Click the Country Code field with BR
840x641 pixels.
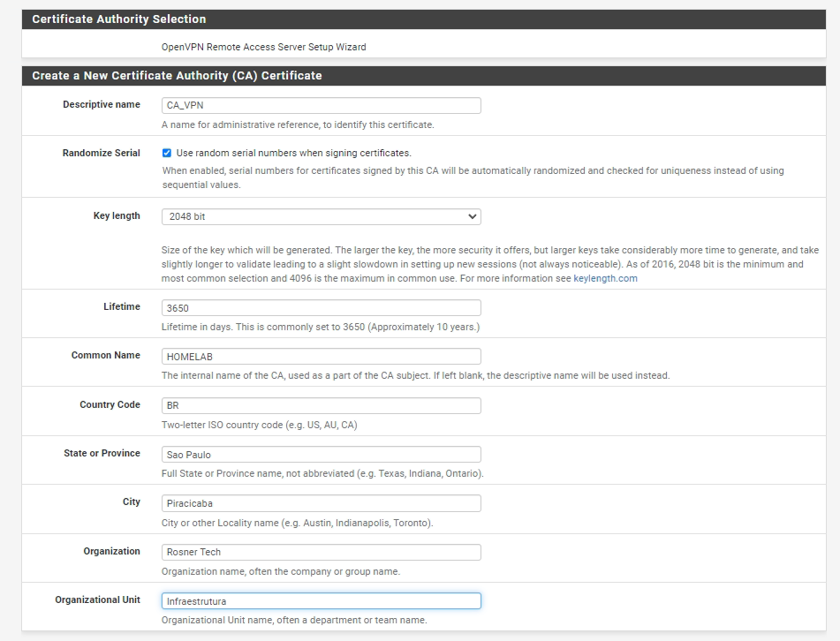[x=321, y=405]
